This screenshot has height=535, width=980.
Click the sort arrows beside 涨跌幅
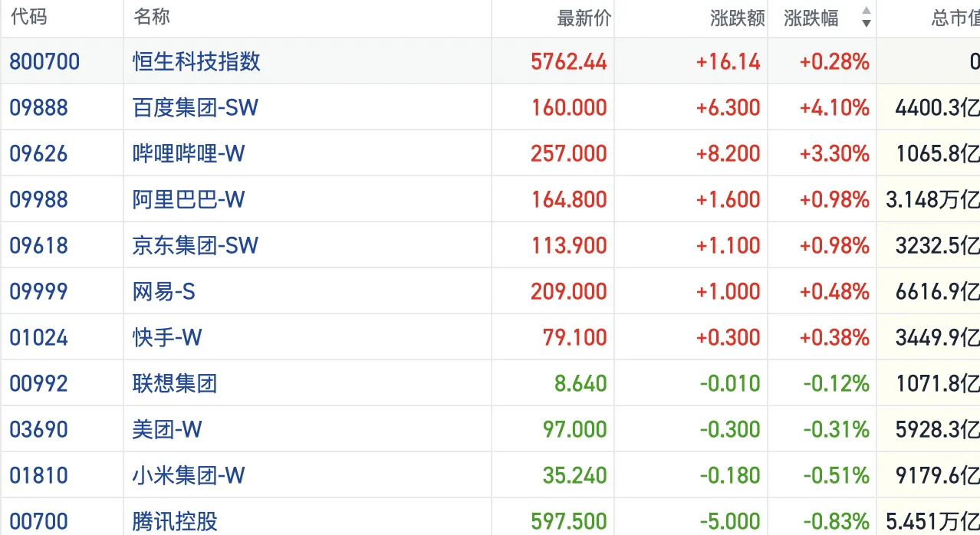click(x=866, y=18)
